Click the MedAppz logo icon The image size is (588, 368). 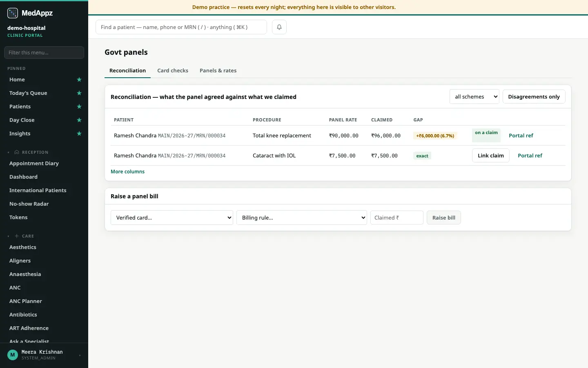[13, 13]
